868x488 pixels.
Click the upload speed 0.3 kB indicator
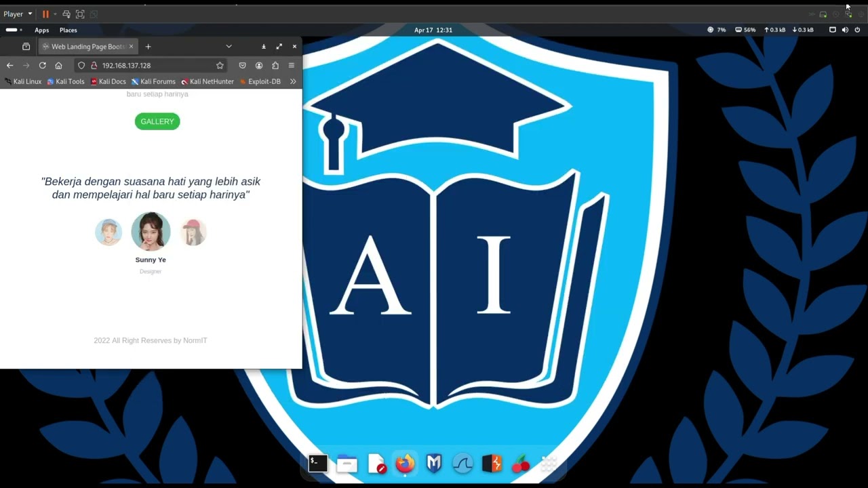tap(774, 30)
